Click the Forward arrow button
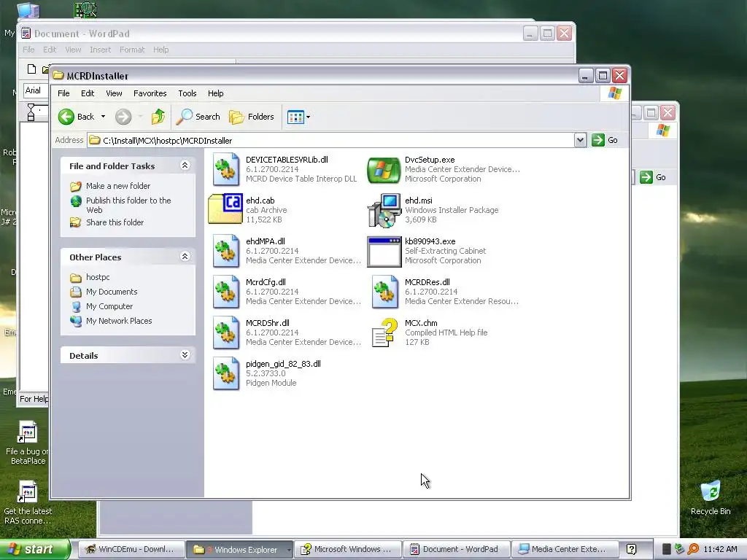 tap(123, 117)
